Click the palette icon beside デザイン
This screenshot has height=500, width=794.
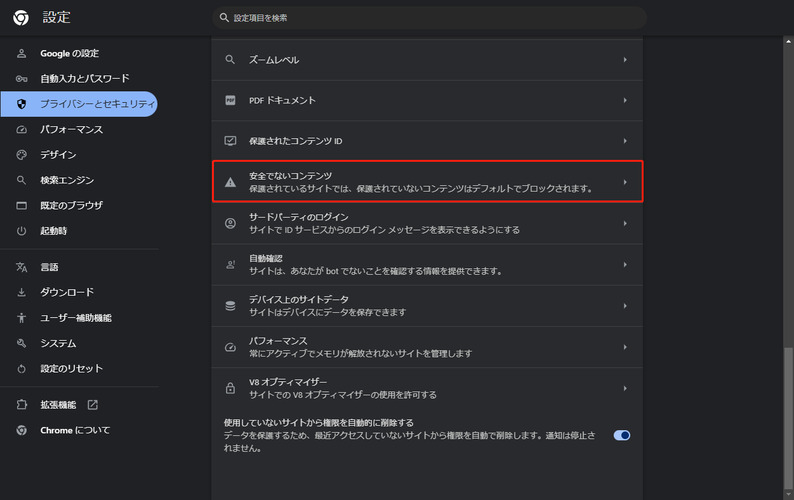pos(21,155)
